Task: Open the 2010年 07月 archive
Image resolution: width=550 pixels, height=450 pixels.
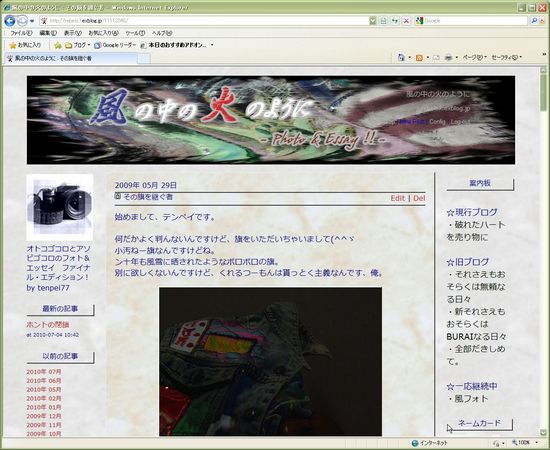Action: coord(44,371)
